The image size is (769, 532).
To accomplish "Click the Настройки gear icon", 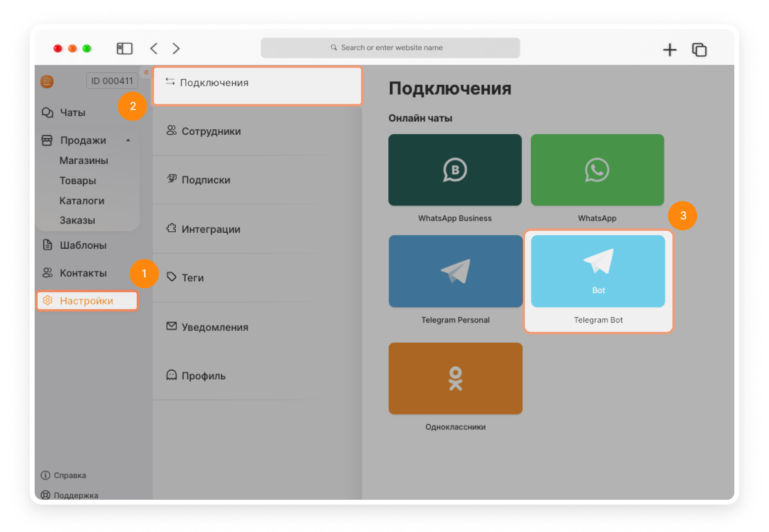I will (x=48, y=301).
